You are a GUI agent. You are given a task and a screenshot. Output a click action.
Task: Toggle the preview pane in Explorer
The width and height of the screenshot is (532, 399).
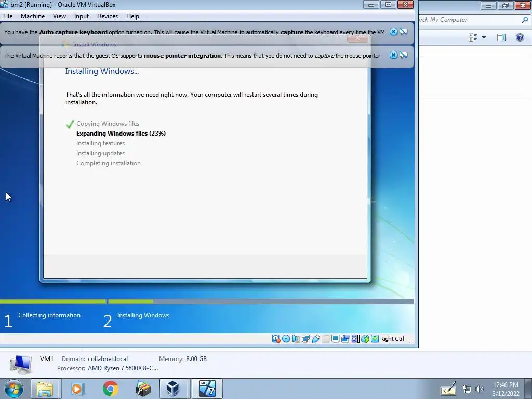[501, 37]
